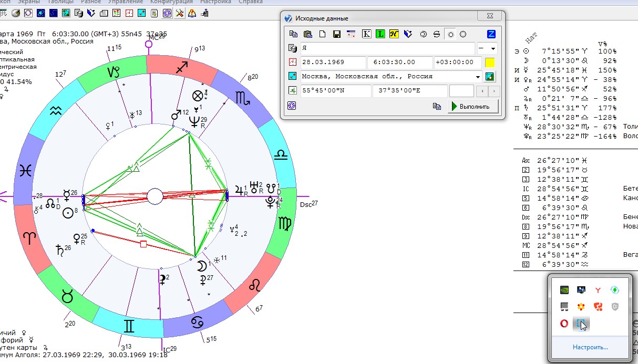Click the Выполнить button
Image resolution: width=638 pixels, height=364 pixels.
click(473, 106)
